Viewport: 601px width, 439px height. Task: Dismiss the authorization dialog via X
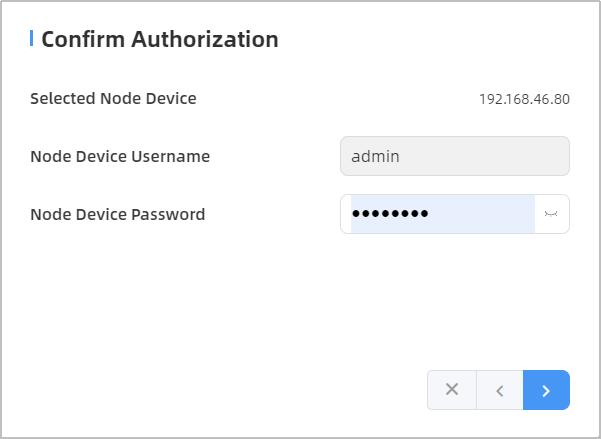[452, 390]
